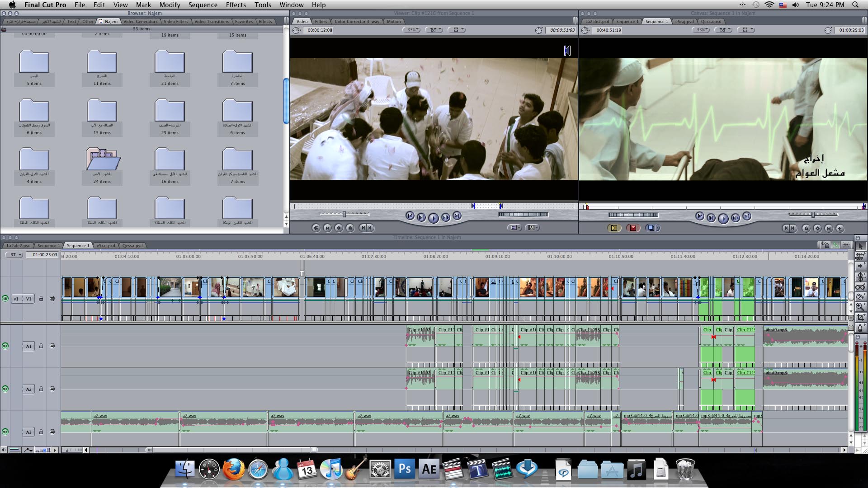The image size is (868, 488).
Task: Click Match Frame button in Canvas
Action: (x=840, y=229)
